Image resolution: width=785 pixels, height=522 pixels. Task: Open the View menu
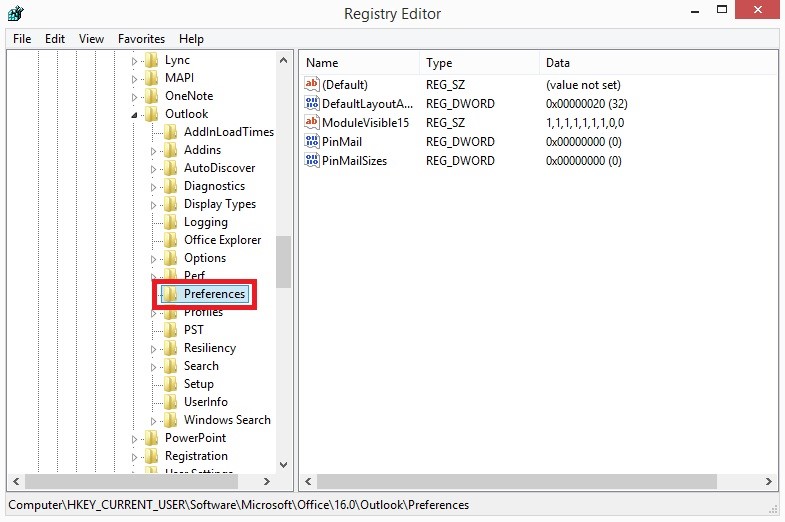point(91,39)
